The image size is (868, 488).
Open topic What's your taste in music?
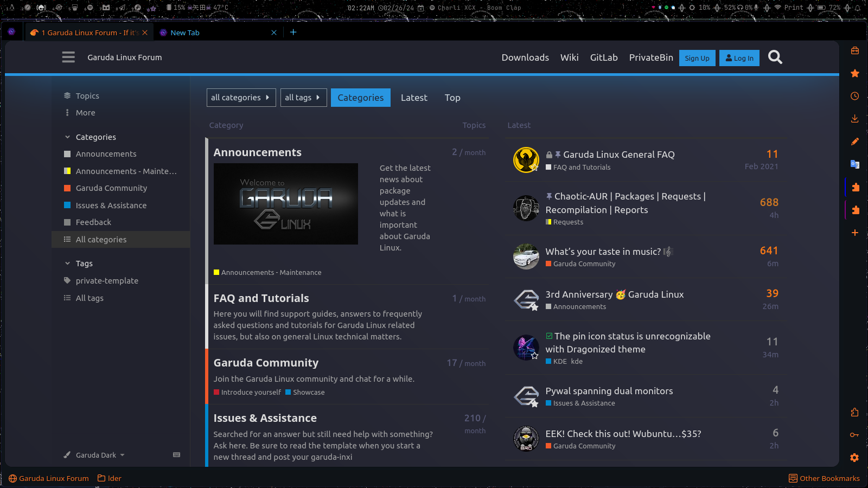coord(603,252)
